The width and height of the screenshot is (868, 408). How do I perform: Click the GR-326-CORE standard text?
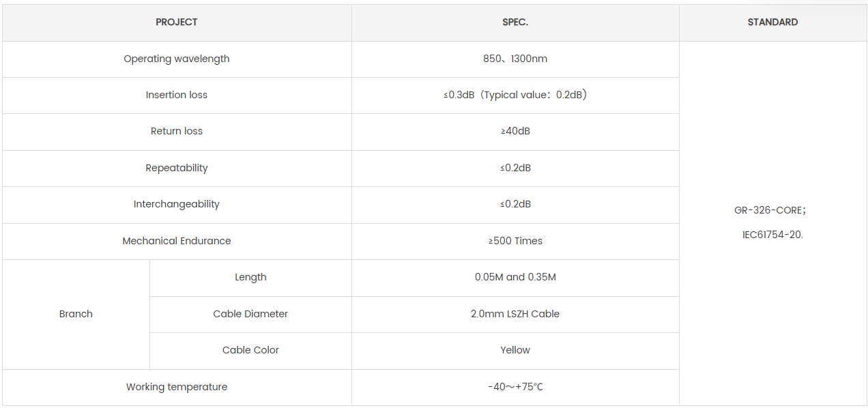770,210
